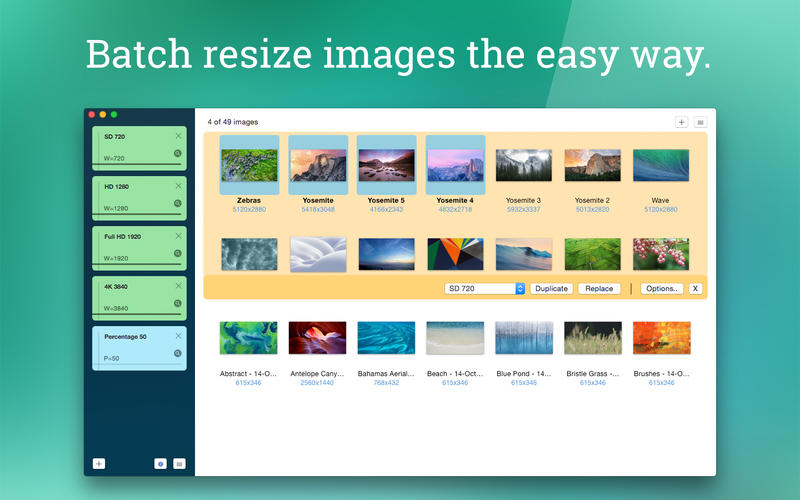Remove the HD 1280 preset with its X
This screenshot has height=500, width=800.
pyautogui.click(x=179, y=186)
